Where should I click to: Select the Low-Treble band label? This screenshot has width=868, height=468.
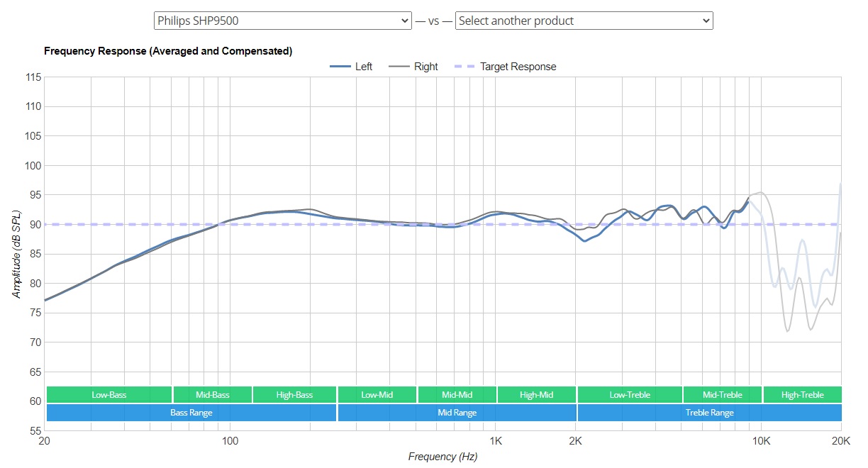coord(630,395)
